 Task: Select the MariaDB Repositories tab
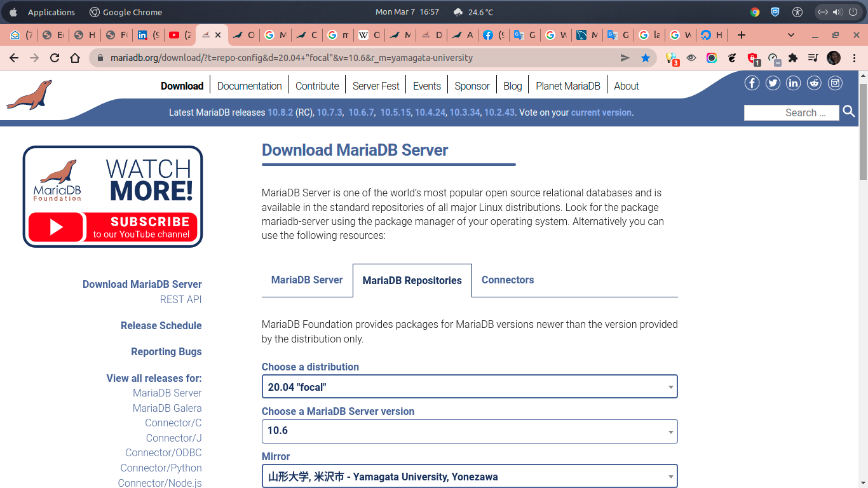pos(412,280)
